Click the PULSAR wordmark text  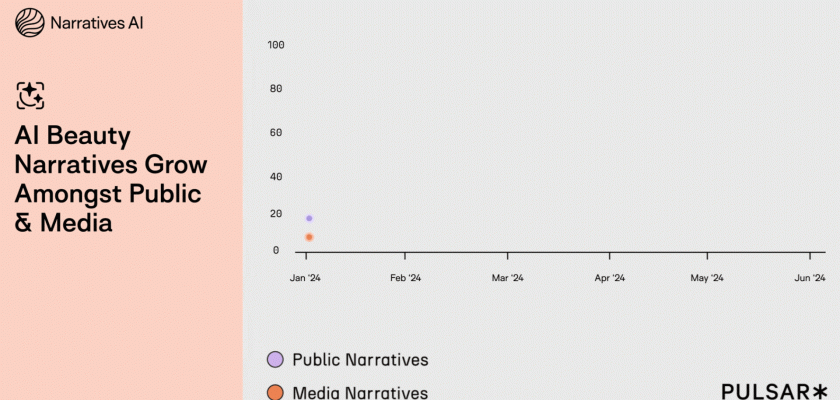pos(765,391)
